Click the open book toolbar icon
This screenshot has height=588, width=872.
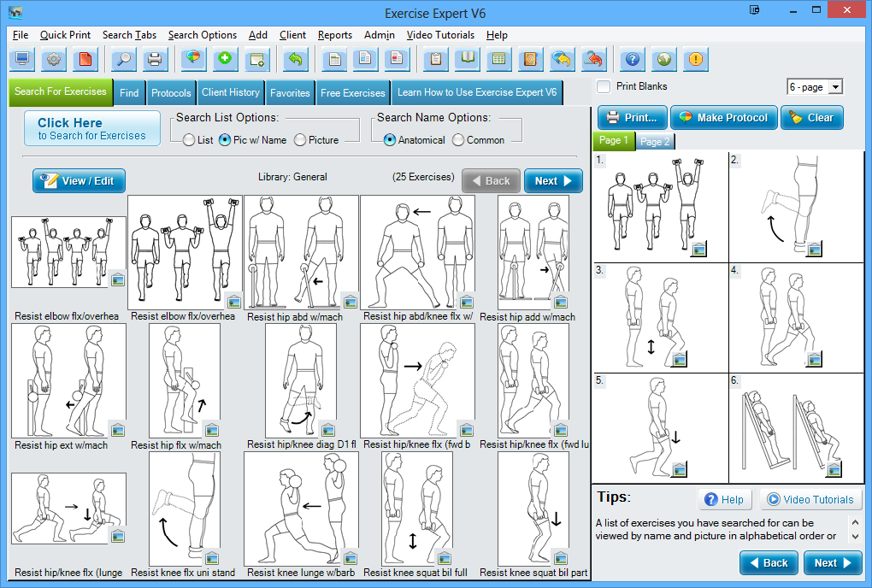(x=467, y=59)
